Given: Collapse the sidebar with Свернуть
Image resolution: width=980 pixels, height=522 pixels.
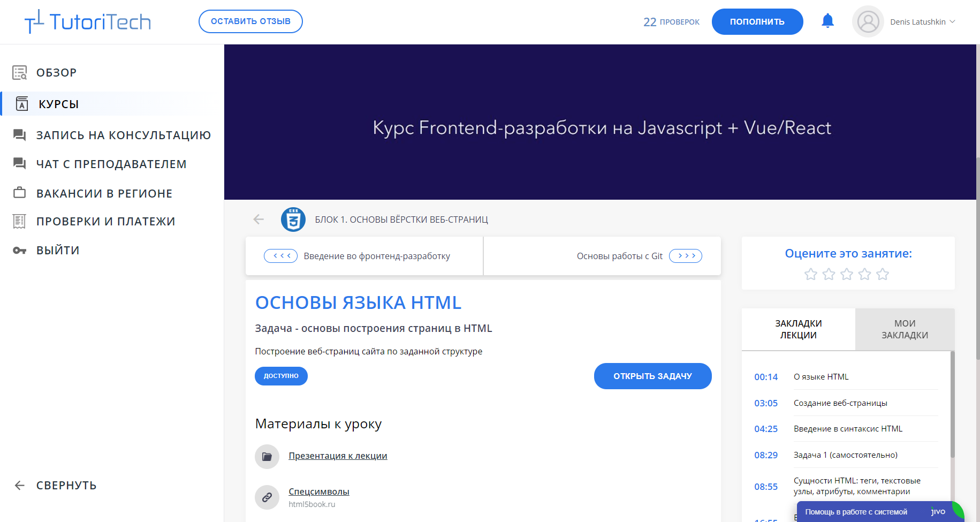Looking at the screenshot, I should [56, 486].
